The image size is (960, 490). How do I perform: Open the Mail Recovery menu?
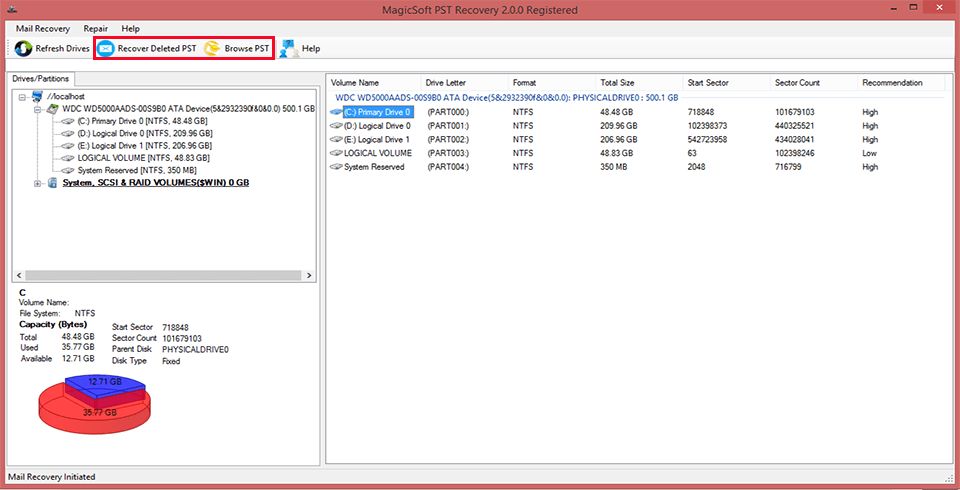click(x=43, y=29)
